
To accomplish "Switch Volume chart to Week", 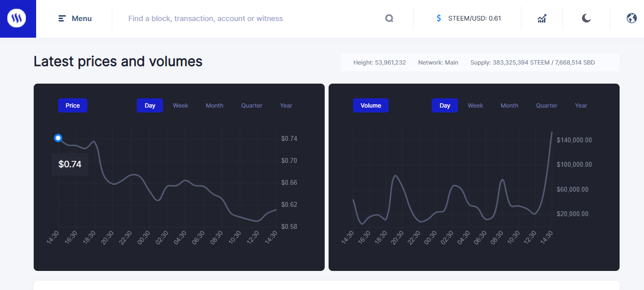I will [475, 106].
